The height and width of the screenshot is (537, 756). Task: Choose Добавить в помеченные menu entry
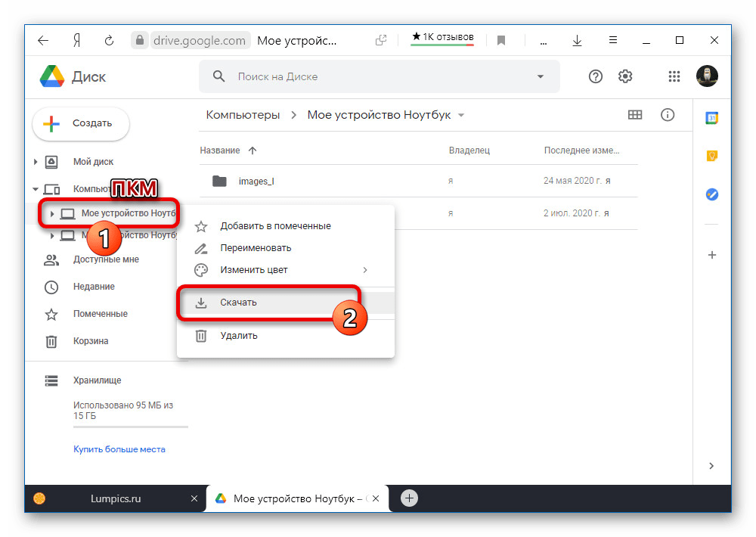tap(286, 226)
